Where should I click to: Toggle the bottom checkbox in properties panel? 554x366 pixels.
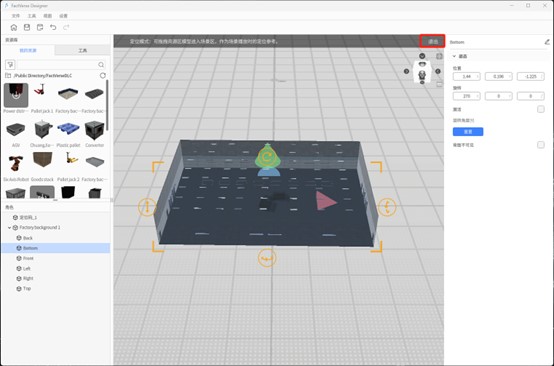541,145
